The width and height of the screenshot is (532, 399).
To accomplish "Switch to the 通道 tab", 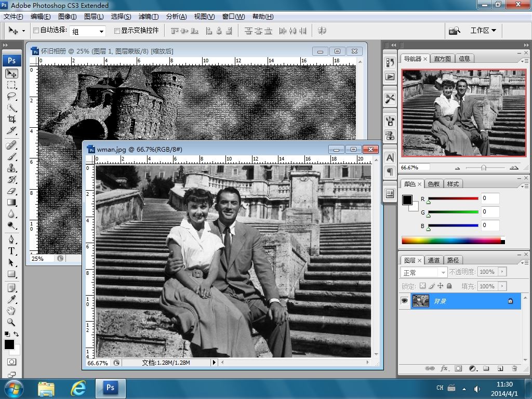I will tap(434, 260).
